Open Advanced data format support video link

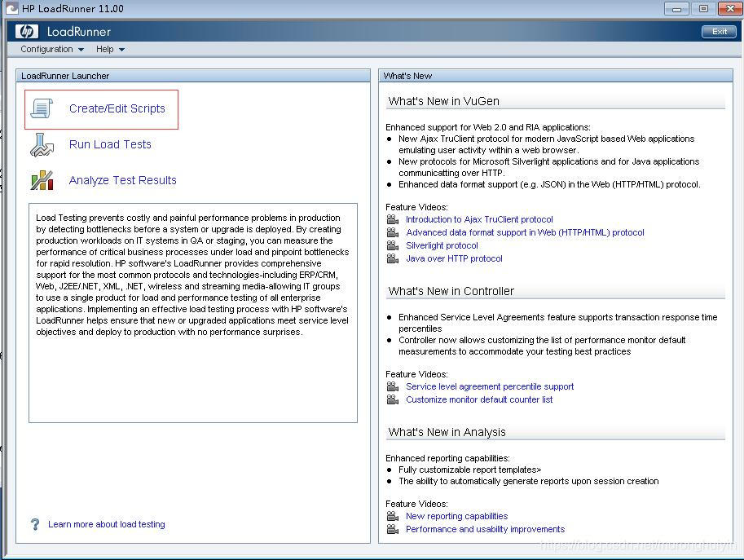(x=525, y=232)
